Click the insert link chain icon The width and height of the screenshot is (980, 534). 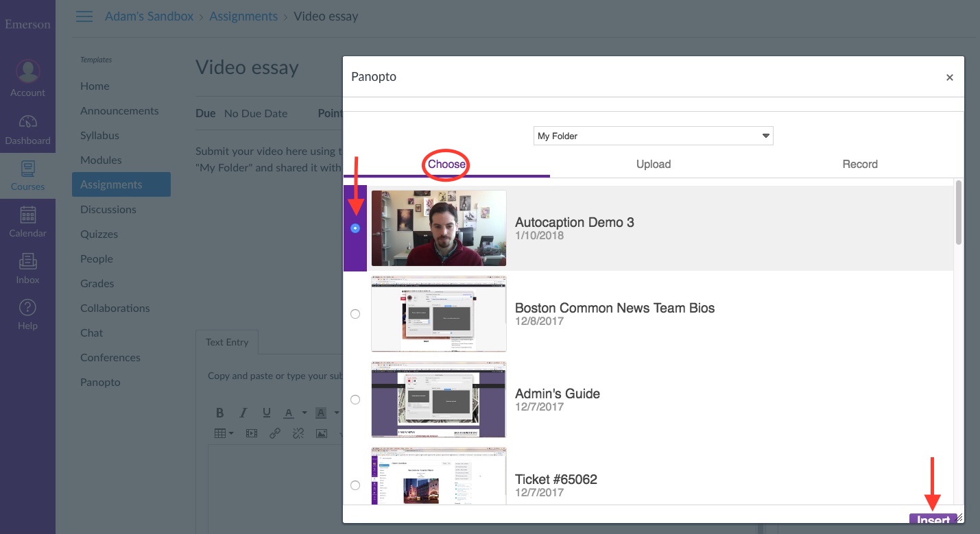(x=274, y=433)
